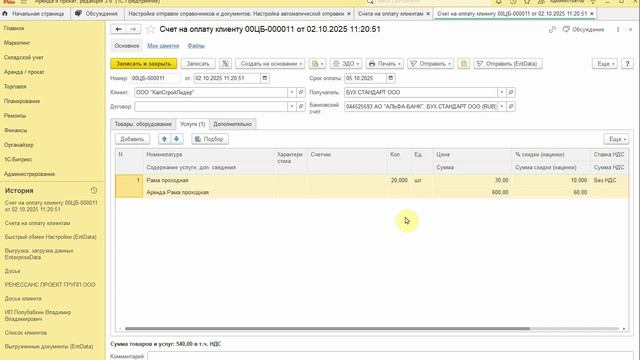Open Начальная страница tab
Image resolution: width=640 pixels, height=360 pixels.
coord(33,13)
